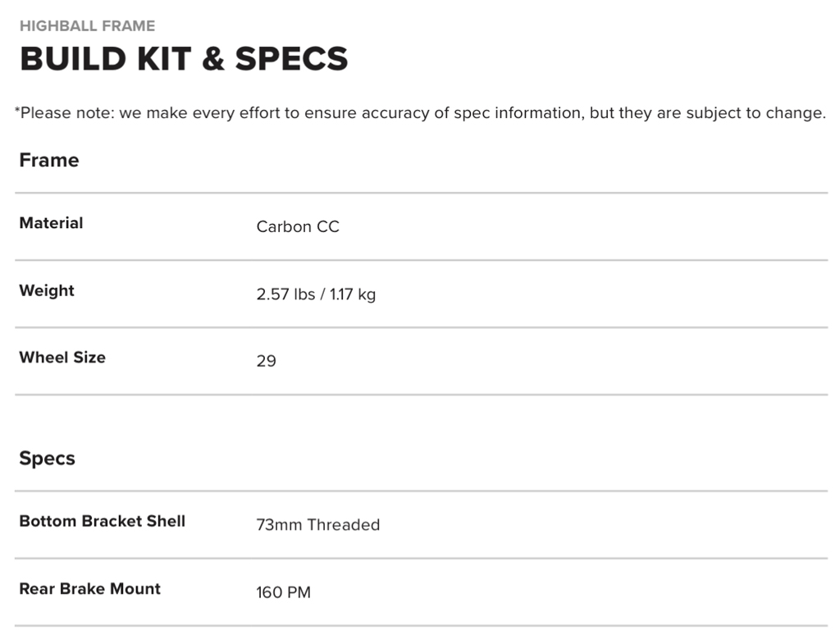Select the BUILD KIT & SPECS heading

click(x=184, y=59)
